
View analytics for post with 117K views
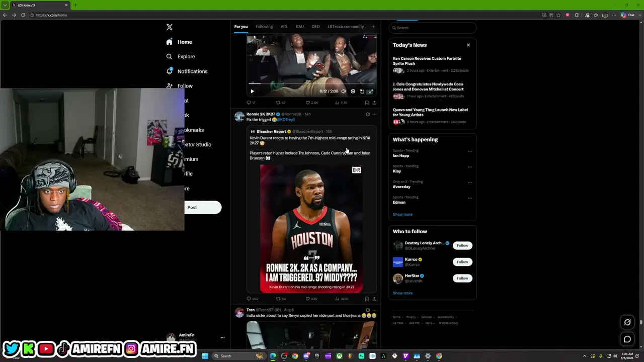(341, 103)
